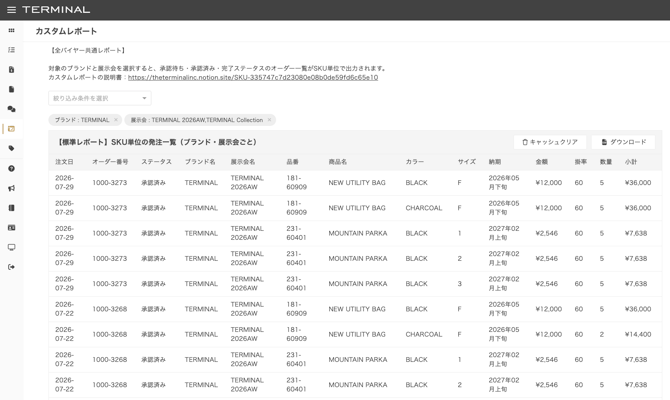Image resolution: width=670 pixels, height=400 pixels.
Task: Open the locked document icon in sidebar
Action: click(x=12, y=70)
